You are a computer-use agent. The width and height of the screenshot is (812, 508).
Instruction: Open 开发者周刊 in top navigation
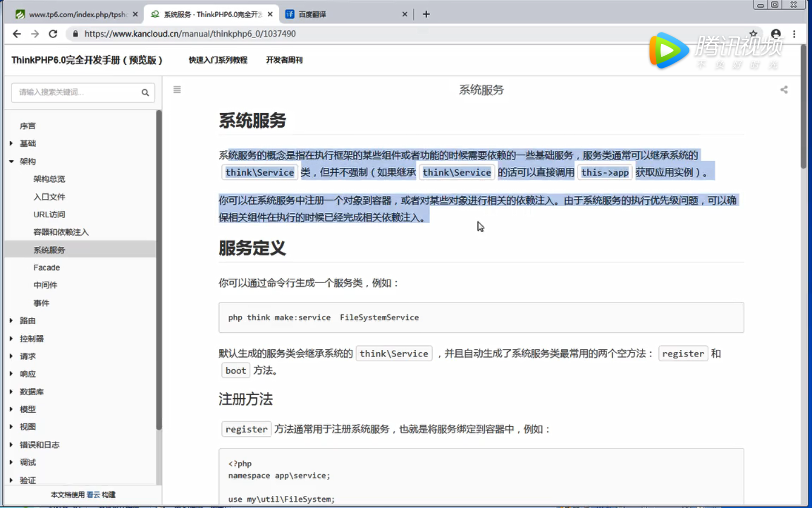(x=284, y=60)
